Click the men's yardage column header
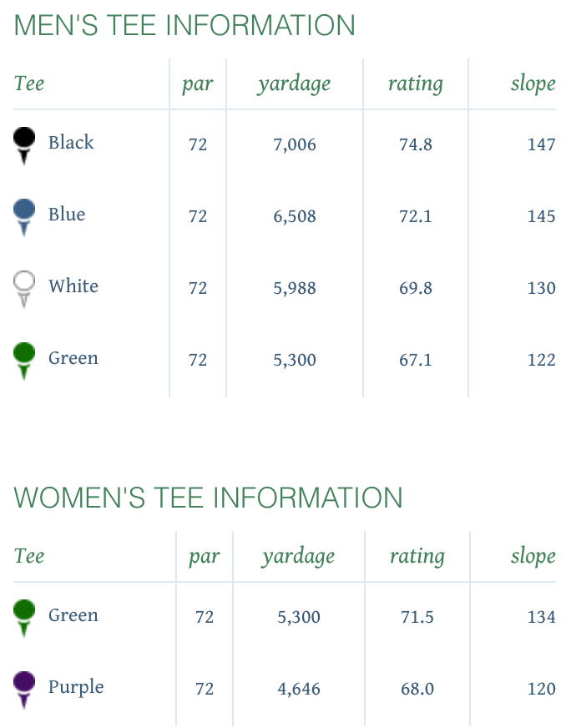 tap(295, 84)
